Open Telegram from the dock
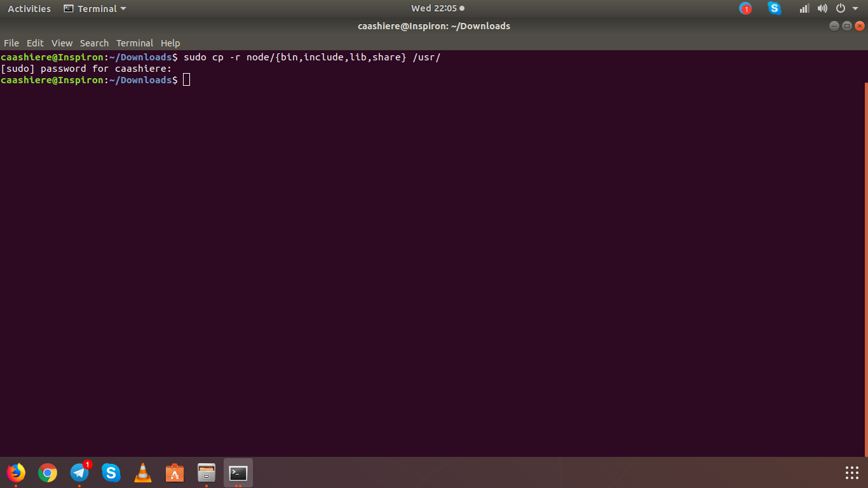The width and height of the screenshot is (868, 488). click(x=79, y=473)
